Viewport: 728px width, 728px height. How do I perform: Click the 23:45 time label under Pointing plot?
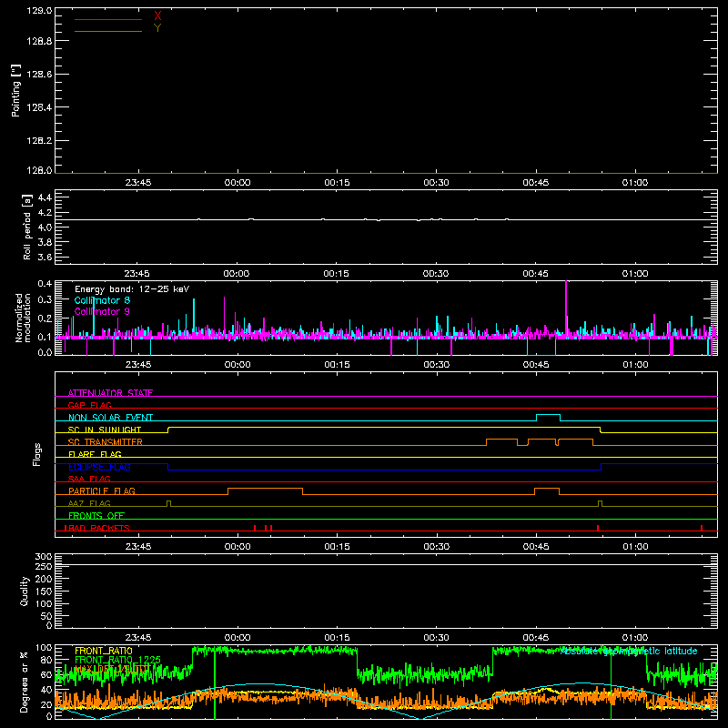coord(138,183)
